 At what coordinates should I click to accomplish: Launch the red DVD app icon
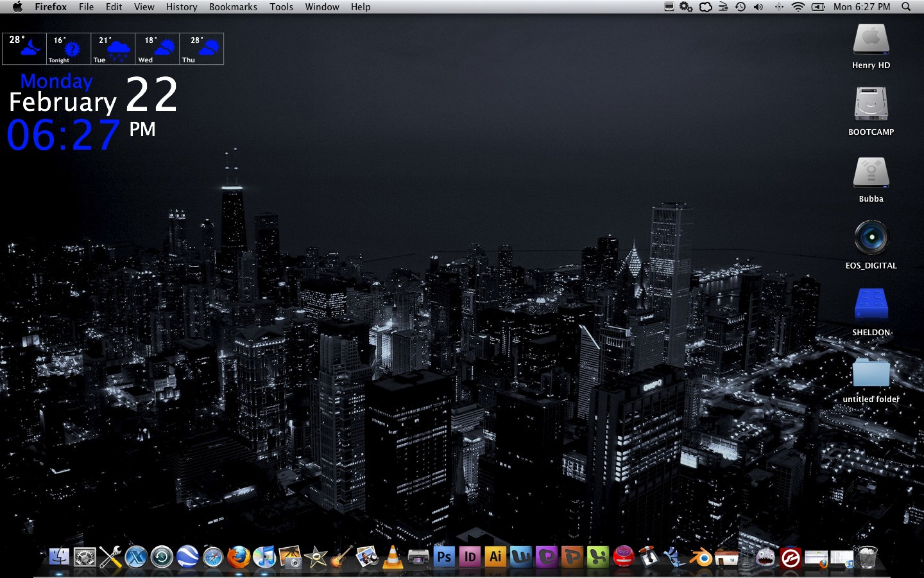pos(624,557)
